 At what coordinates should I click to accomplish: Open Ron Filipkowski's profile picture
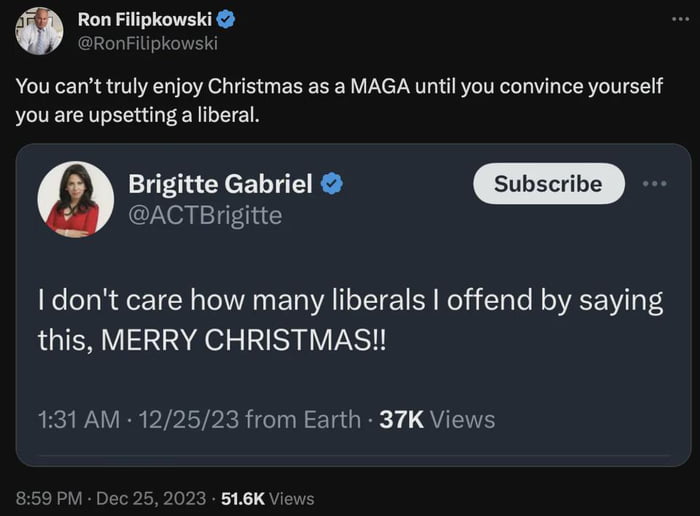pyautogui.click(x=39, y=31)
